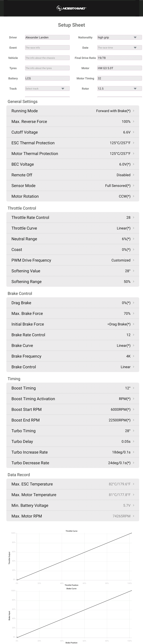
Task: Click chevron for PWM Drive Frequency
Action: 134,260
